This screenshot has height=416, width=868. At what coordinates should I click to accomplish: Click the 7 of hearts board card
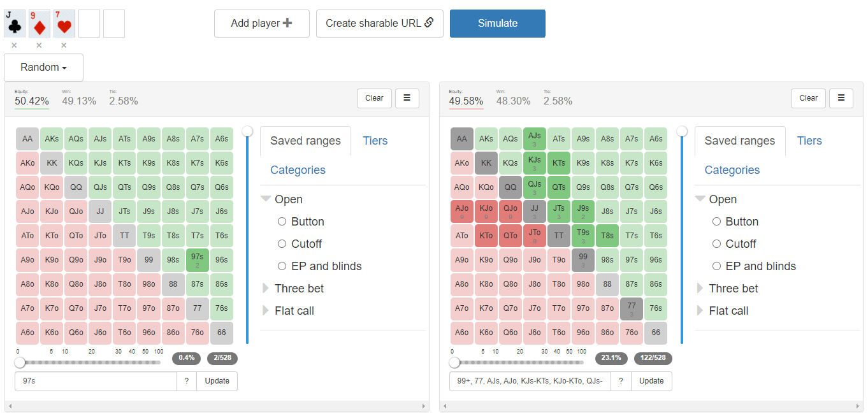pyautogui.click(x=64, y=24)
